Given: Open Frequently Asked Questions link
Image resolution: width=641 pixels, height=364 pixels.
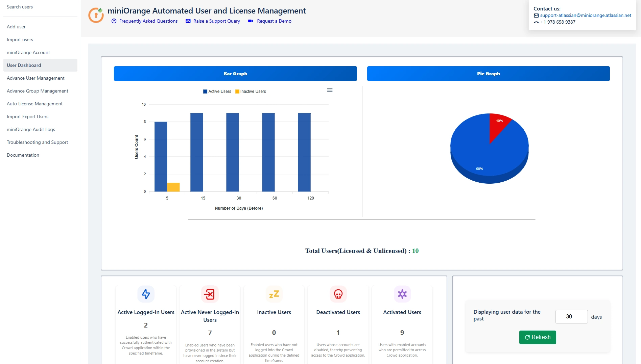Looking at the screenshot, I should point(148,21).
